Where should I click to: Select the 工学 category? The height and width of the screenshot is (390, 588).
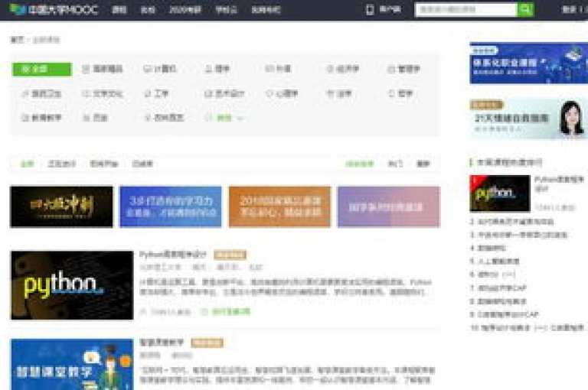tap(157, 93)
